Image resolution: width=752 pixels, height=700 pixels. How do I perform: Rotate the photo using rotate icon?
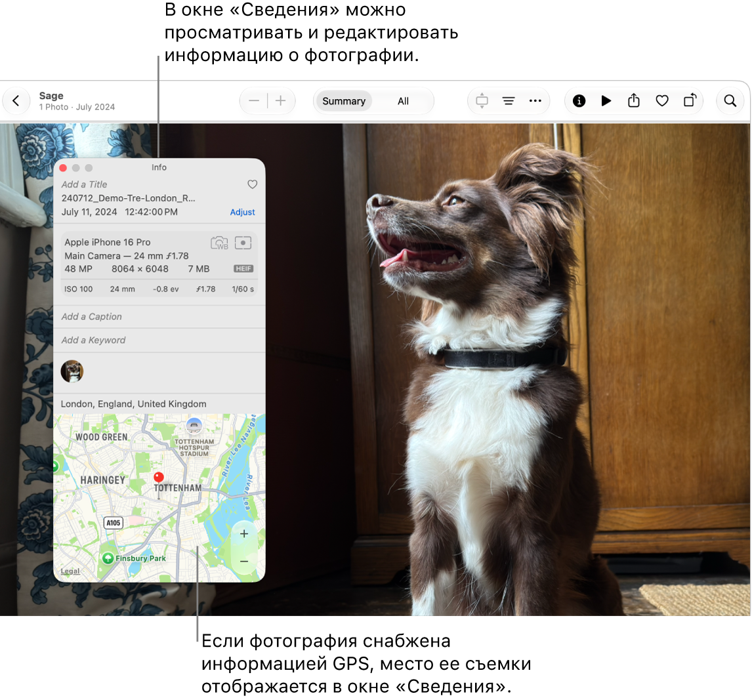pyautogui.click(x=690, y=100)
